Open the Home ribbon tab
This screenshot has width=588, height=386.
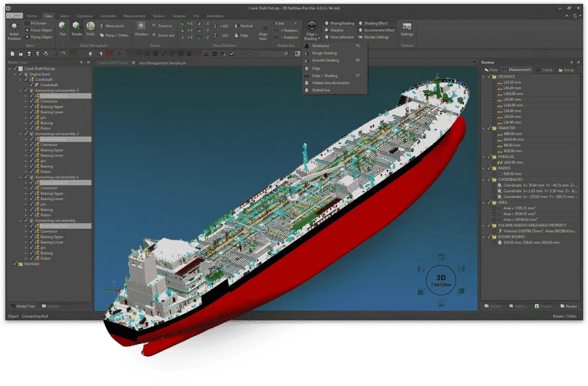[32, 16]
